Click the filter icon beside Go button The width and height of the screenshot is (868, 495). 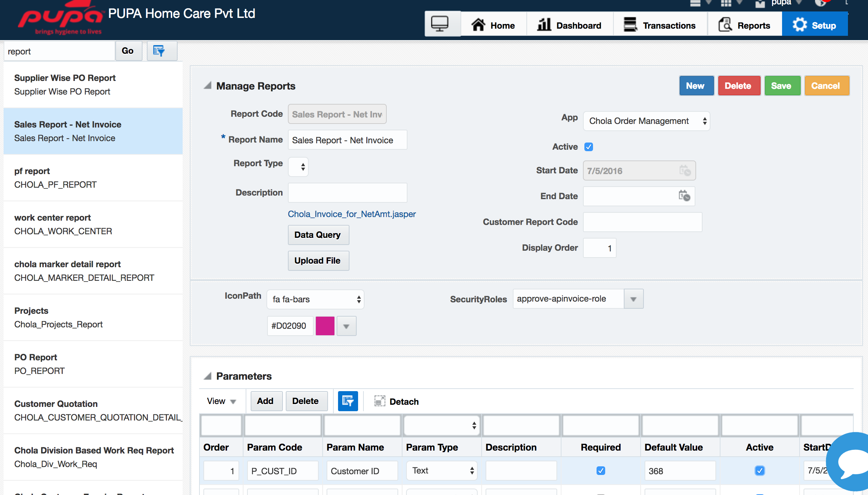[162, 51]
